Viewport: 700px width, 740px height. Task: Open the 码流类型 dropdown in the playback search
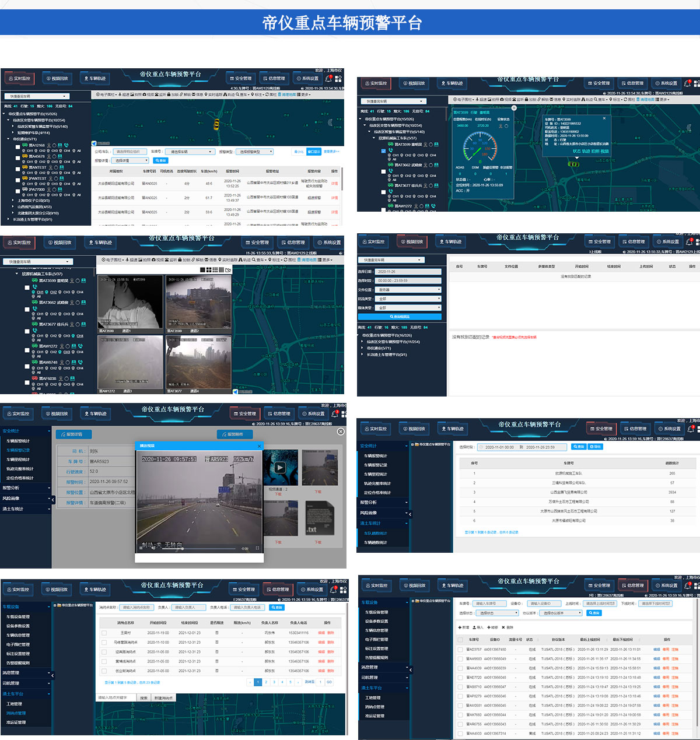tap(408, 299)
